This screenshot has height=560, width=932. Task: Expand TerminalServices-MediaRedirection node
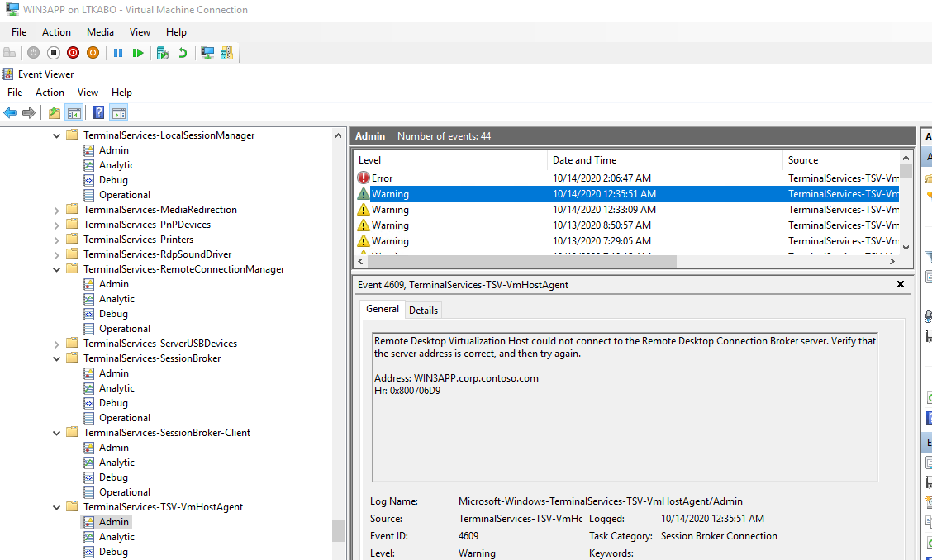point(56,210)
